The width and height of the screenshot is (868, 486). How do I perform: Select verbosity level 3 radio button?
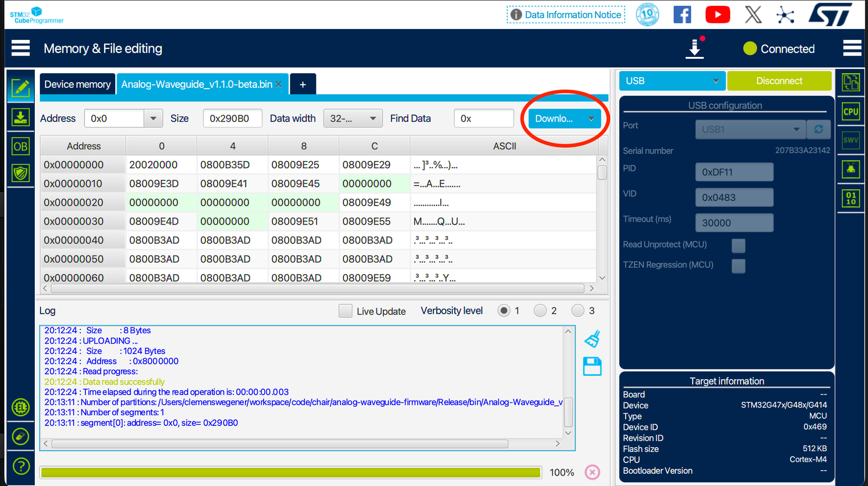click(x=577, y=311)
